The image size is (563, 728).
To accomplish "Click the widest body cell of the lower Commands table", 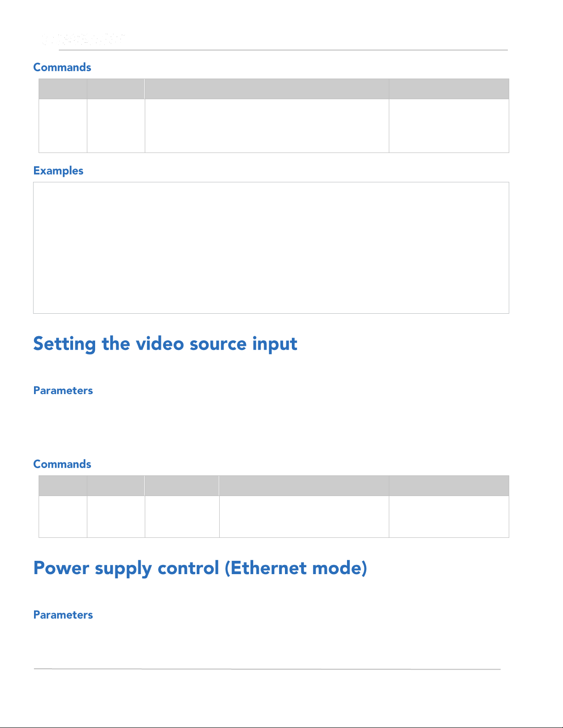I will point(304,516).
